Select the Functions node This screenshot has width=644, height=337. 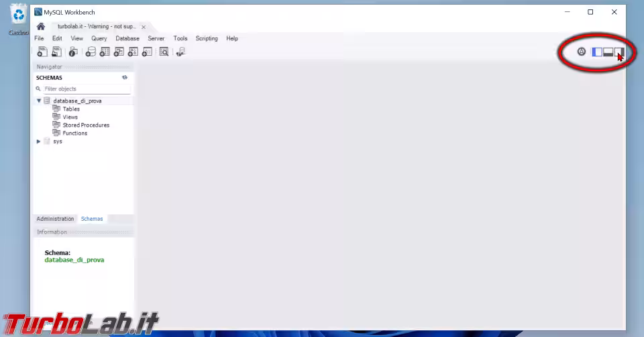pyautogui.click(x=74, y=133)
